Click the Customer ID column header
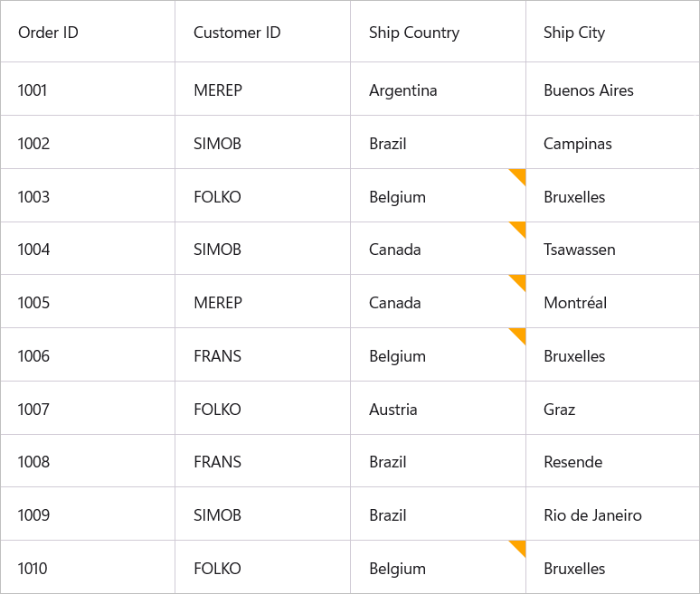Viewport: 700px width, 594px height. (x=237, y=33)
